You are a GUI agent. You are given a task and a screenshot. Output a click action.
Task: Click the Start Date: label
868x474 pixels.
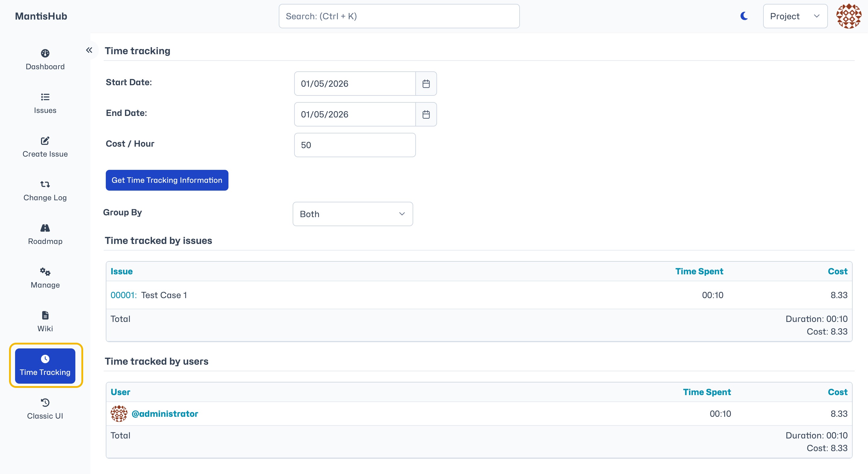[x=129, y=82]
